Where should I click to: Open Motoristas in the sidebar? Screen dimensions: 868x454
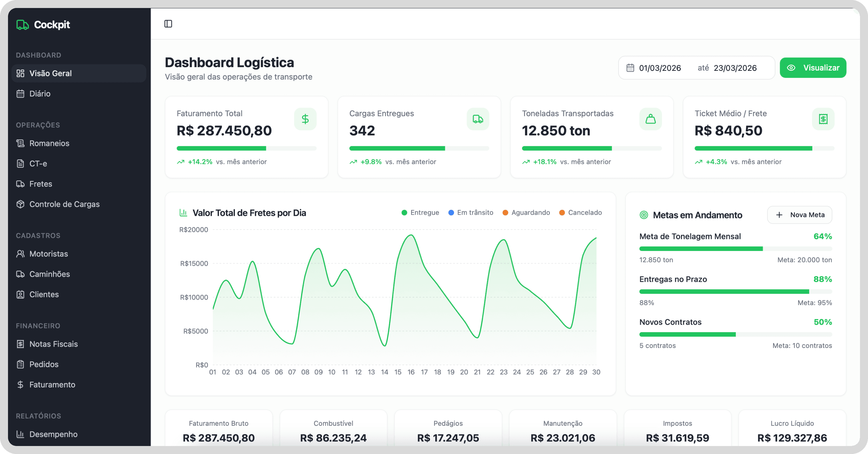[49, 254]
